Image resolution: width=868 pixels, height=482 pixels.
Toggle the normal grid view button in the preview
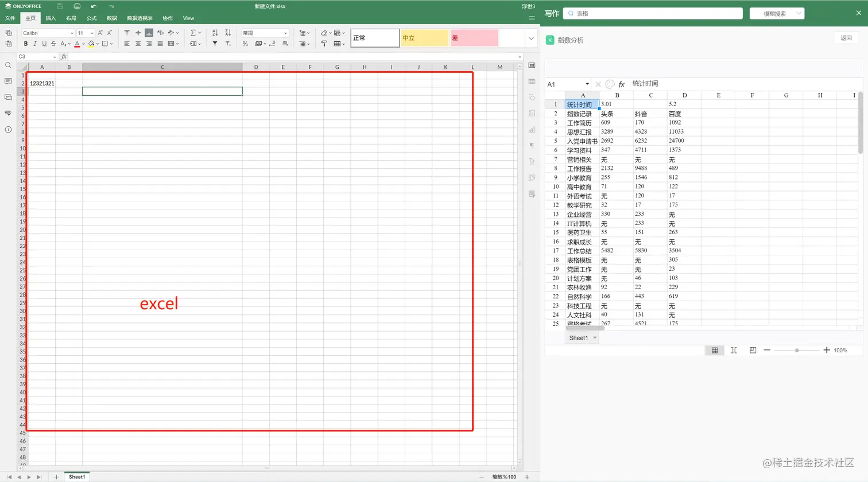point(715,350)
